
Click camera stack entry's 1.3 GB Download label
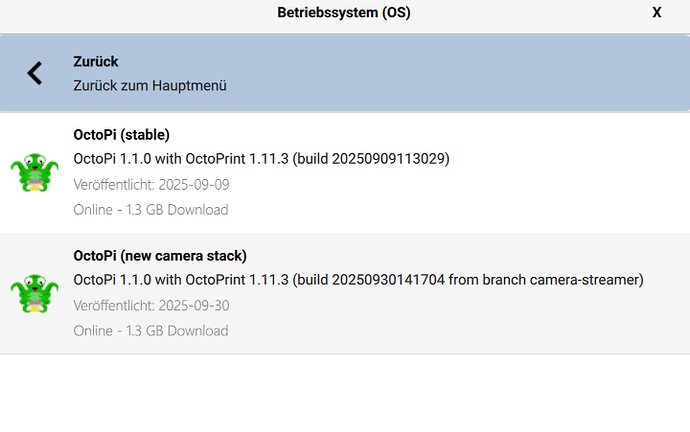151,331
